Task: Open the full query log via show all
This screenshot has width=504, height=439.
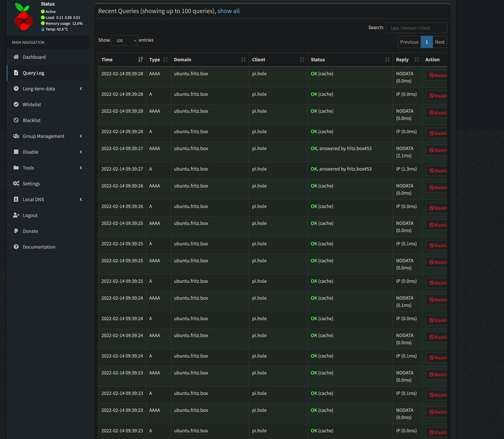Action: [228, 10]
